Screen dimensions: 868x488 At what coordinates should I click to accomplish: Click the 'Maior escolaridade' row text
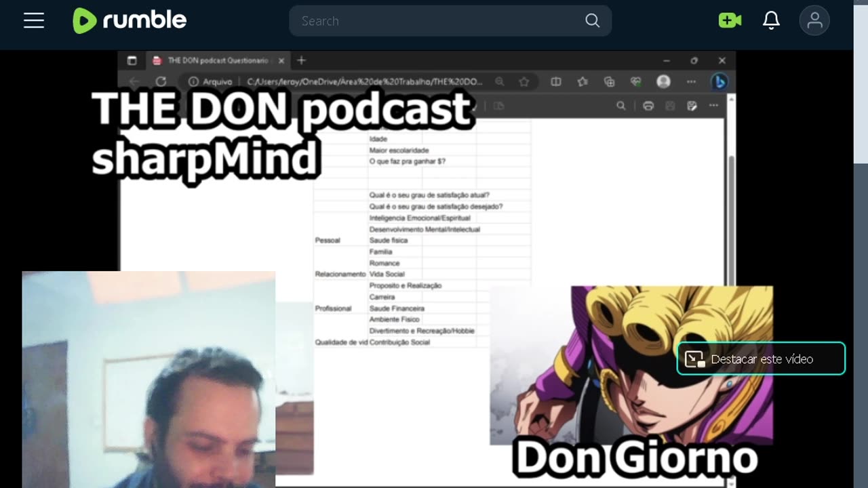pos(399,150)
